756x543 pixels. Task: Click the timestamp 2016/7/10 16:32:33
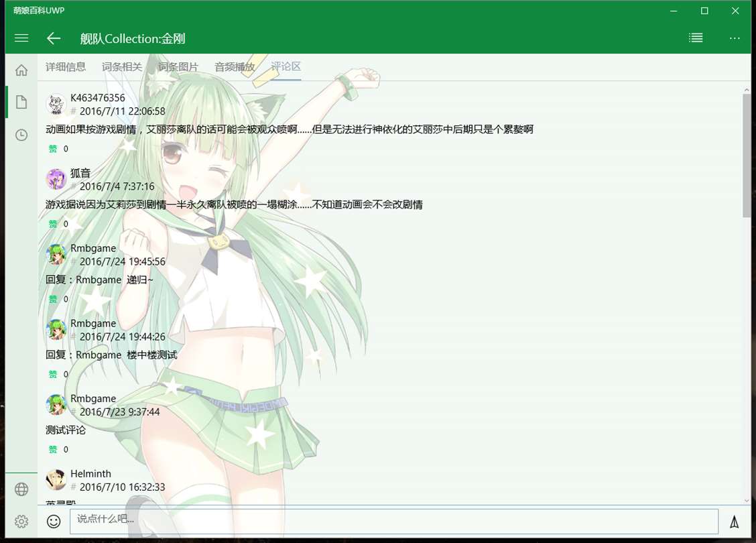123,487
